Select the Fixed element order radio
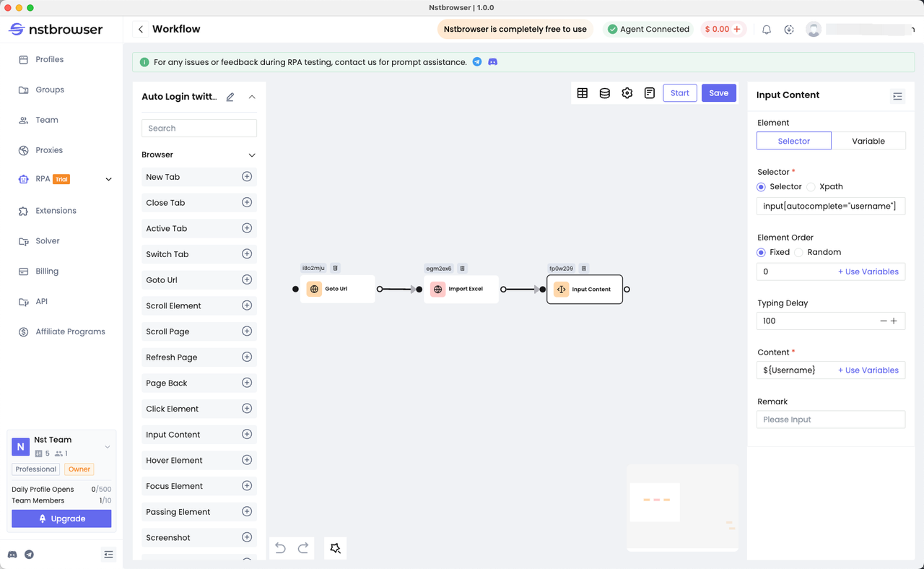Screen dimensions: 924x569 (761, 253)
